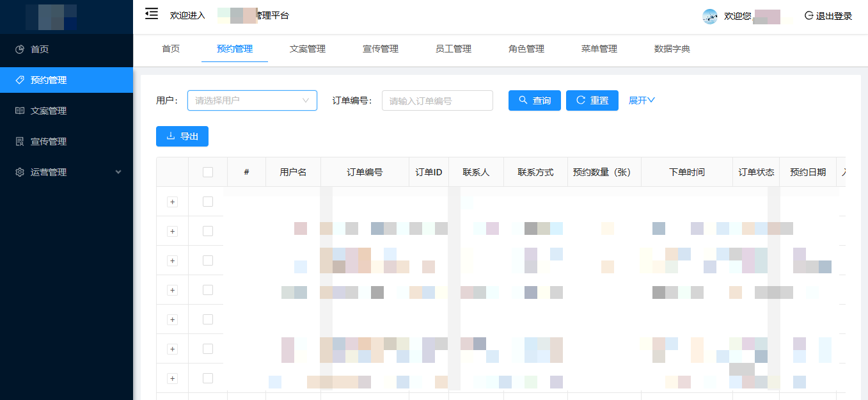Open the 请选择用户 user dropdown
Screen dimensions: 868x400
click(x=252, y=100)
